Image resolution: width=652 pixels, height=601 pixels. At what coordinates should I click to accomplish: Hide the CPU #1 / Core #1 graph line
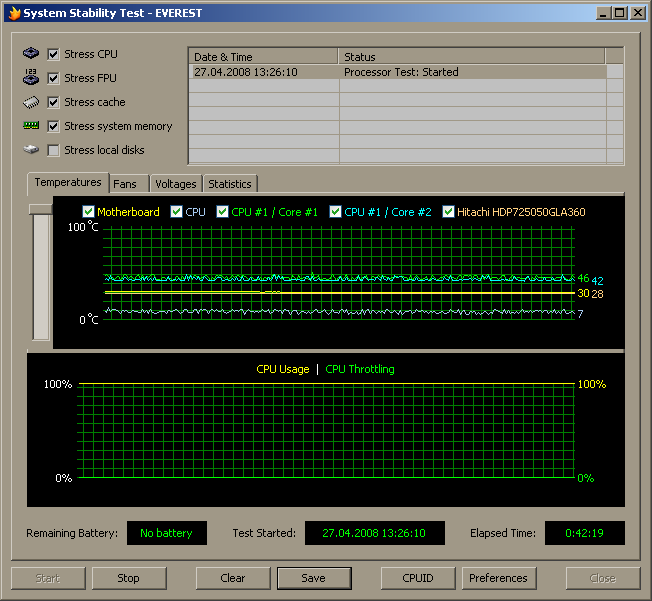click(x=223, y=212)
